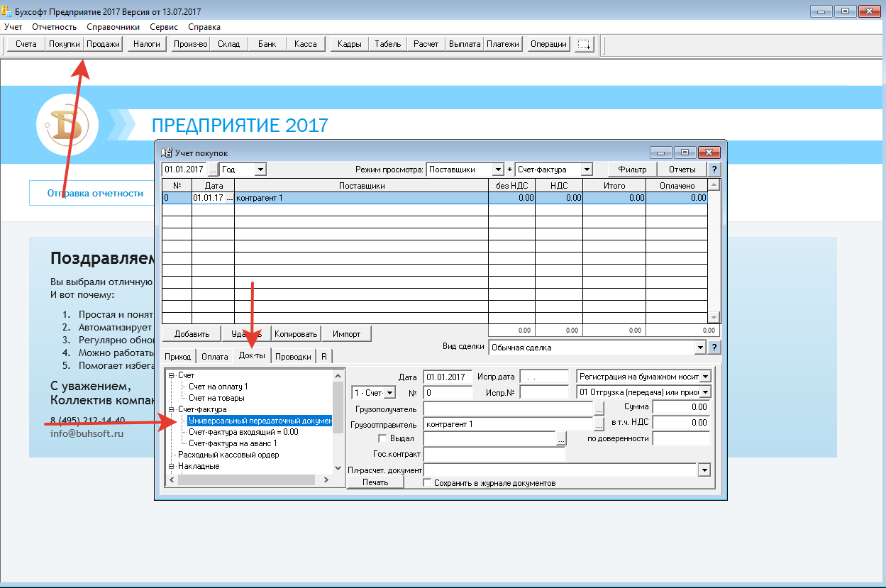This screenshot has height=588, width=886.
Task: Select Расходный кассовый ордер in tree
Action: 228,455
